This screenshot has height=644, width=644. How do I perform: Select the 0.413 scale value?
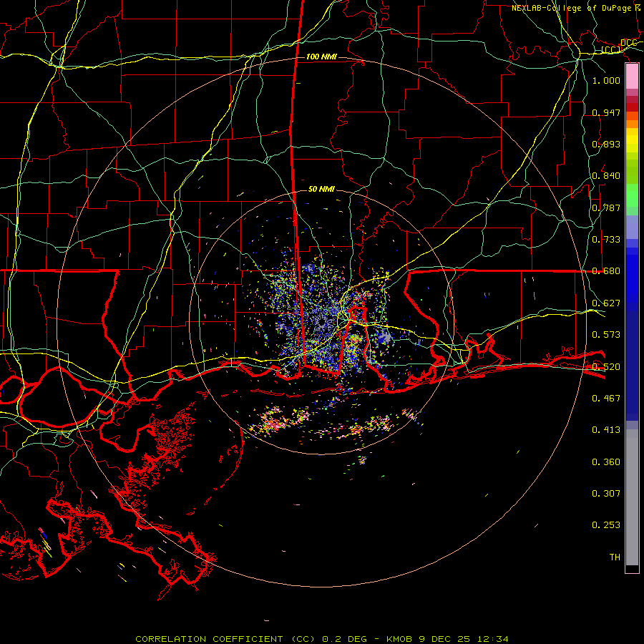pos(606,430)
